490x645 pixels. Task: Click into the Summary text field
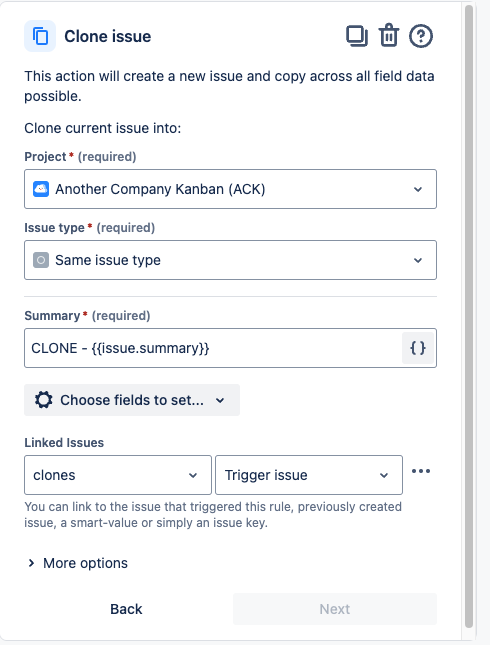[x=213, y=348]
